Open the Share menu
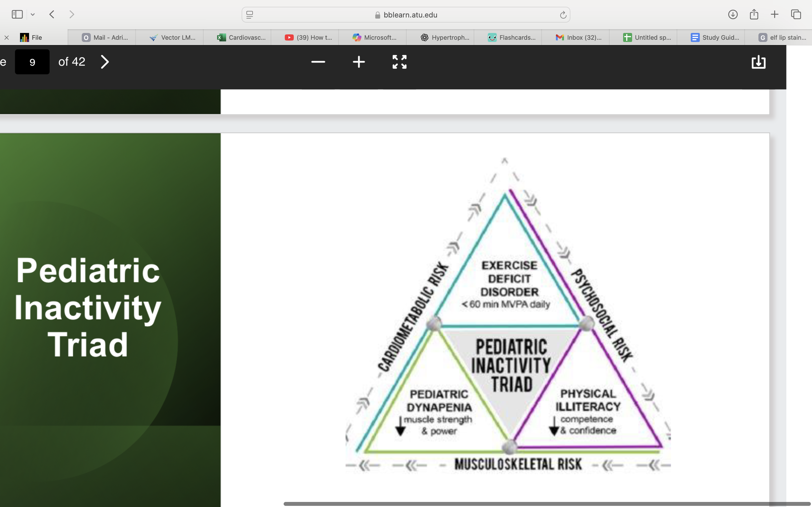The height and width of the screenshot is (507, 812). (x=754, y=14)
